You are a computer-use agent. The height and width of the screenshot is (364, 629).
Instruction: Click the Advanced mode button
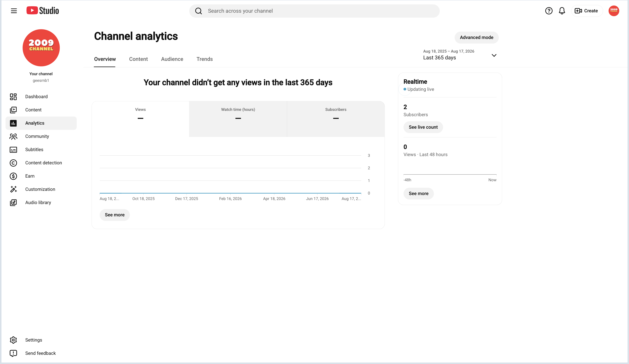click(x=477, y=38)
